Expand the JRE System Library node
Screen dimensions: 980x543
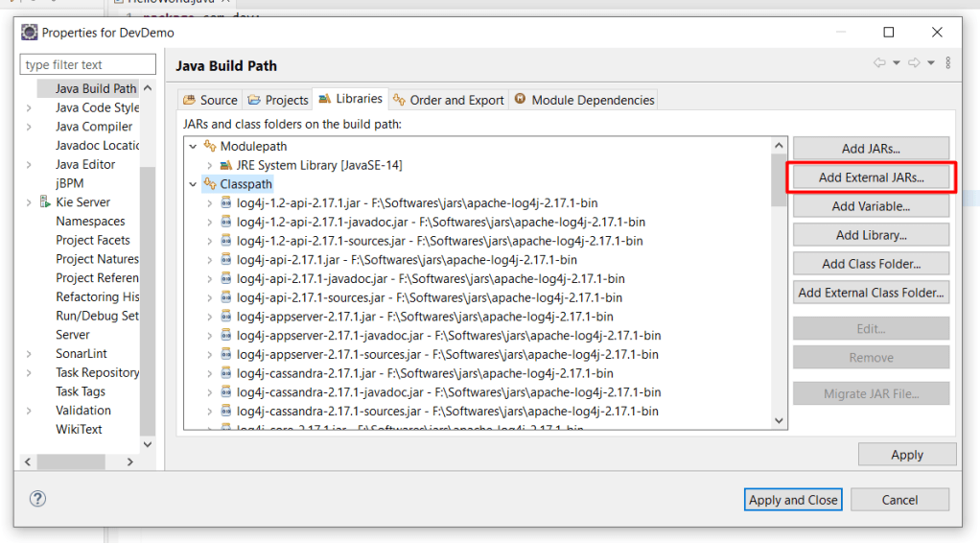point(210,165)
